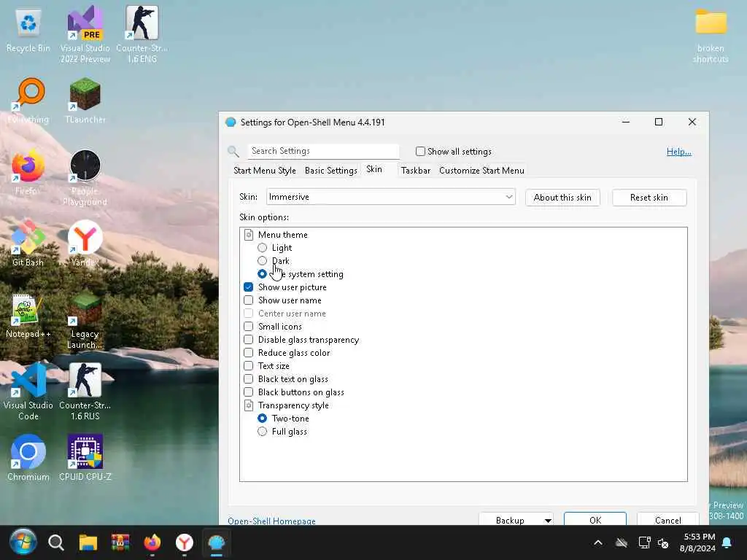Click the Reset skin button
The image size is (747, 560).
click(649, 198)
